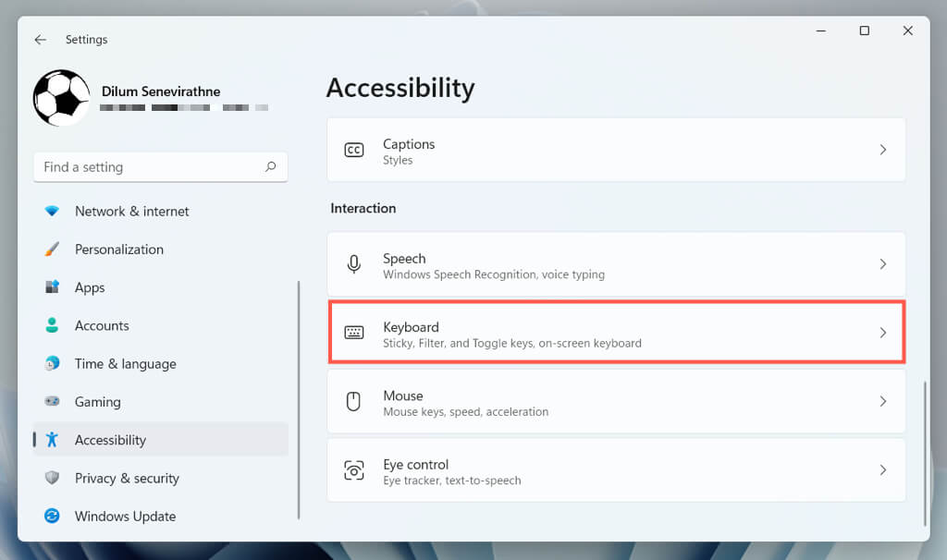Click the Eye control icon

pyautogui.click(x=354, y=470)
